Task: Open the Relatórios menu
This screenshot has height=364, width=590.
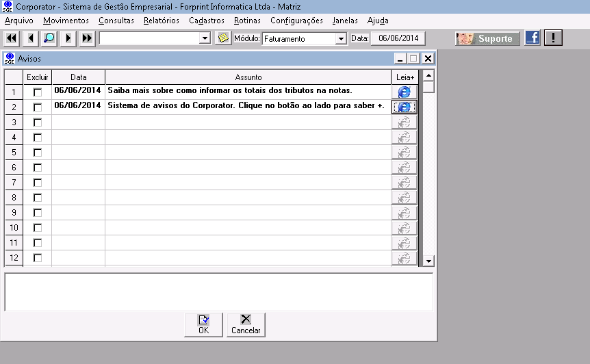Action: point(162,21)
